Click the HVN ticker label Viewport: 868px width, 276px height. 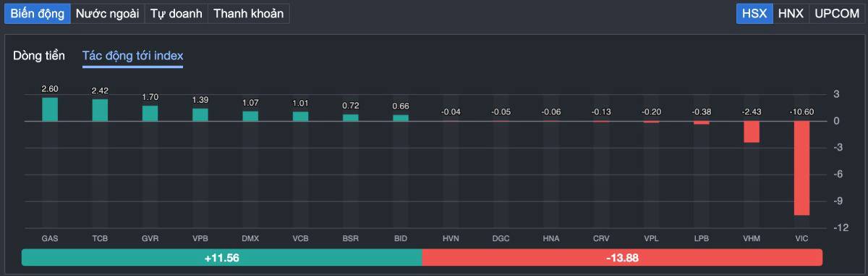(451, 238)
